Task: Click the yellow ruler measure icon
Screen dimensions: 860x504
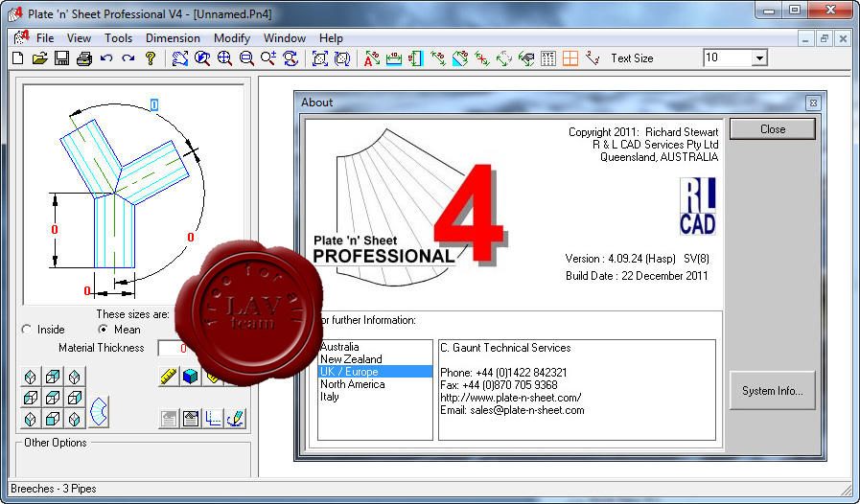Action: tap(169, 377)
